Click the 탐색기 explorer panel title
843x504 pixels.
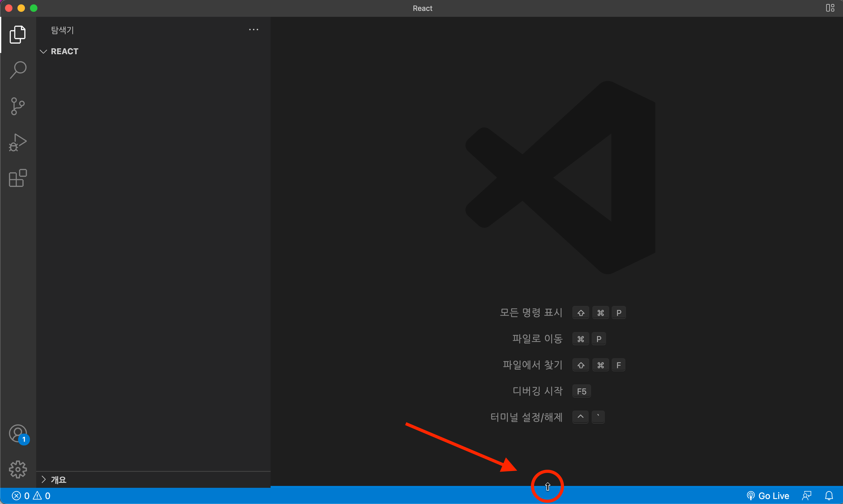click(x=62, y=30)
